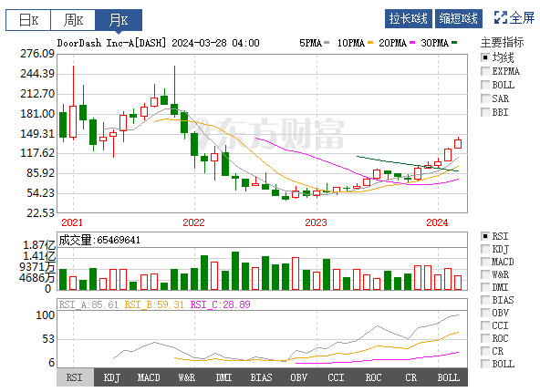Image resolution: width=540 pixels, height=392 pixels.
Task: Click the DoorDash Inc-A[DASH] chart title
Action: (111, 43)
